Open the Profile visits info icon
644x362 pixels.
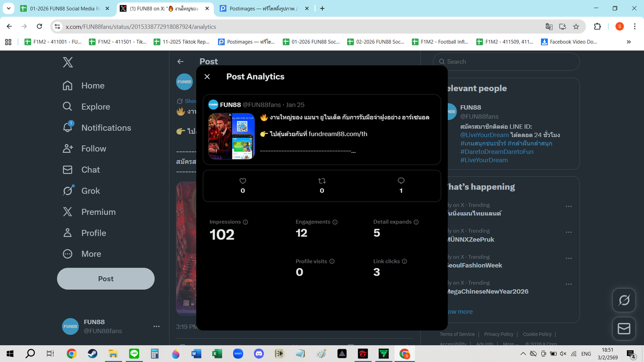332,261
